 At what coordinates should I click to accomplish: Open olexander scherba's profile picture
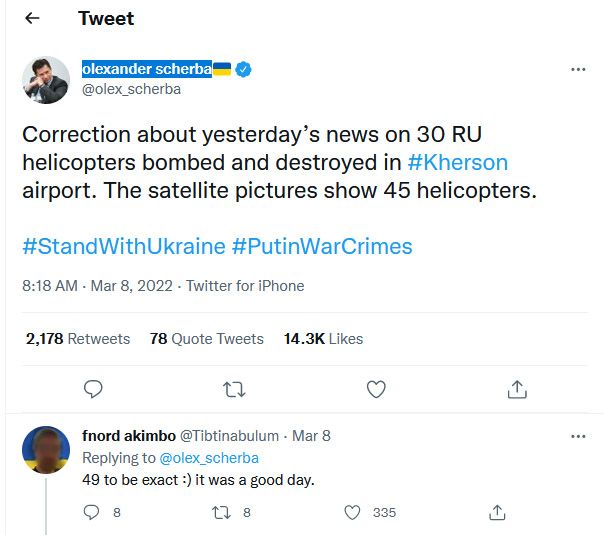pos(46,80)
